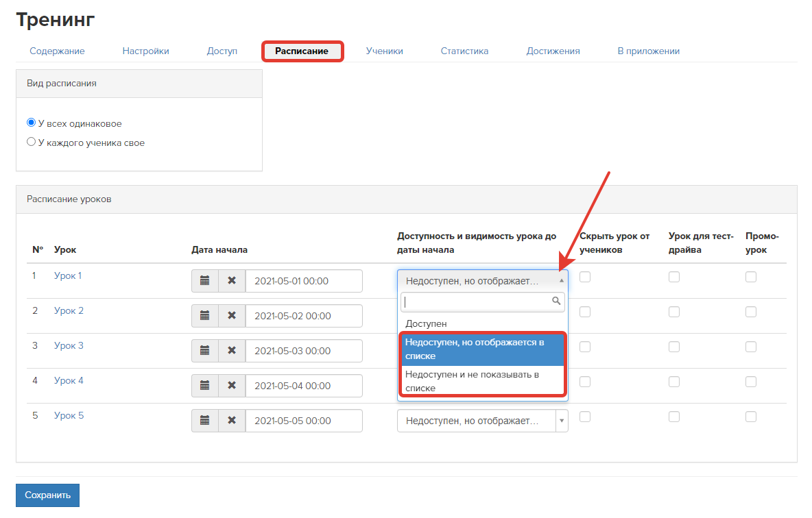Tick 'Скрыть урок от учеников' for Урок 4
This screenshot has width=812, height=518.
point(585,382)
